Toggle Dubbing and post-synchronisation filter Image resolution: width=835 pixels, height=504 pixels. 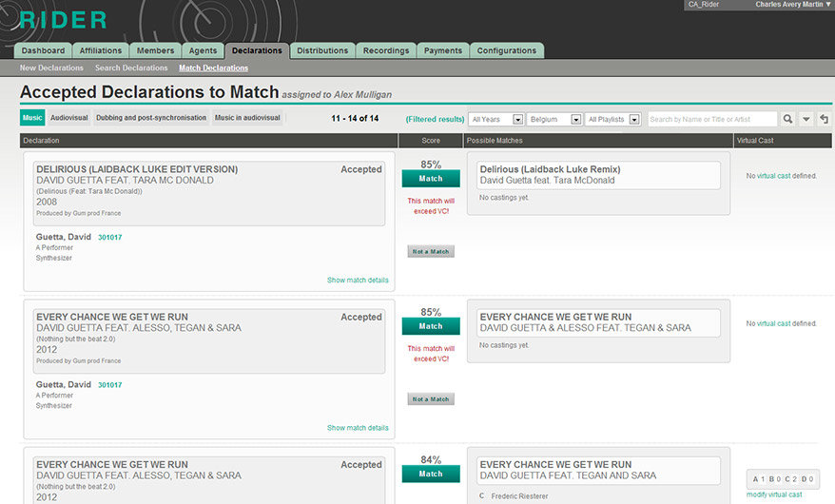pyautogui.click(x=150, y=118)
